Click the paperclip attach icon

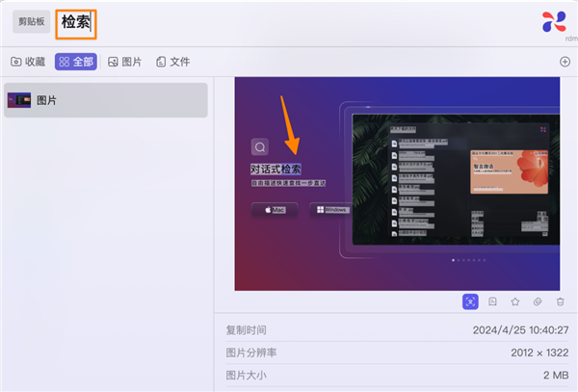538,302
